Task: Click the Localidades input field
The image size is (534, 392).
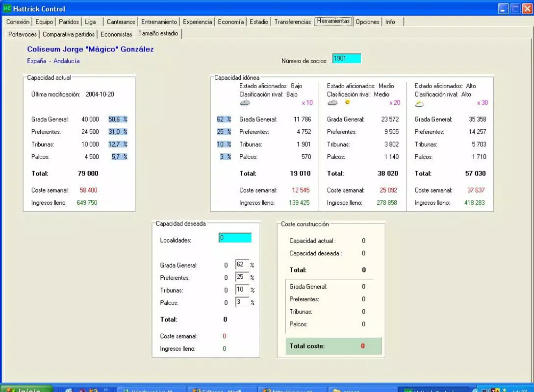Action: click(235, 238)
